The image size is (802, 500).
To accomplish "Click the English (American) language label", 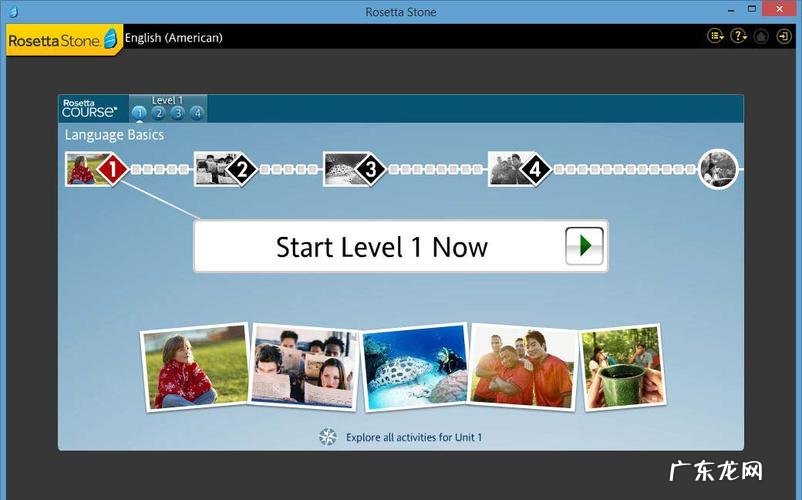I will (173, 38).
